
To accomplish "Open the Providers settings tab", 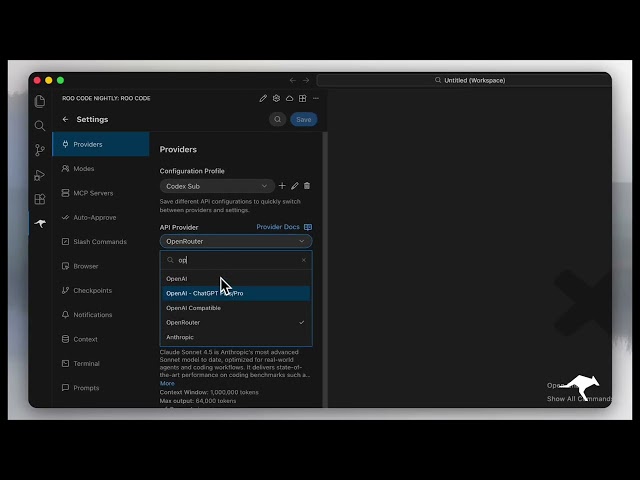I will tap(101, 144).
